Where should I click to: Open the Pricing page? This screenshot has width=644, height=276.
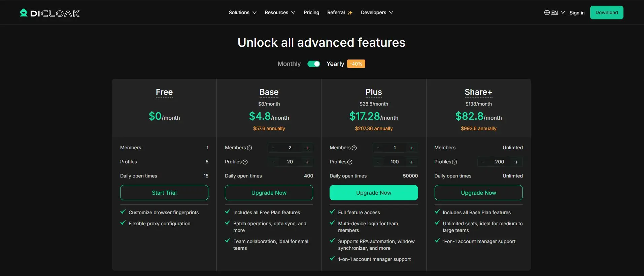click(x=311, y=12)
